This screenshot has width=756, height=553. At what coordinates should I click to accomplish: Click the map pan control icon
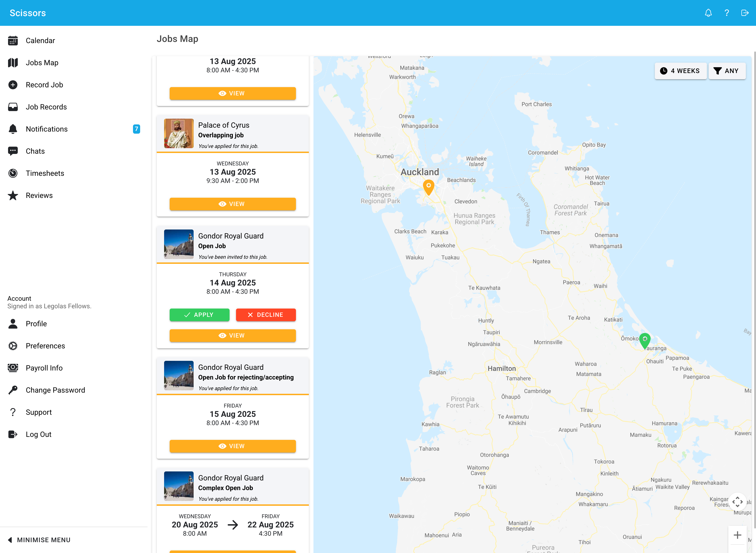point(737,501)
